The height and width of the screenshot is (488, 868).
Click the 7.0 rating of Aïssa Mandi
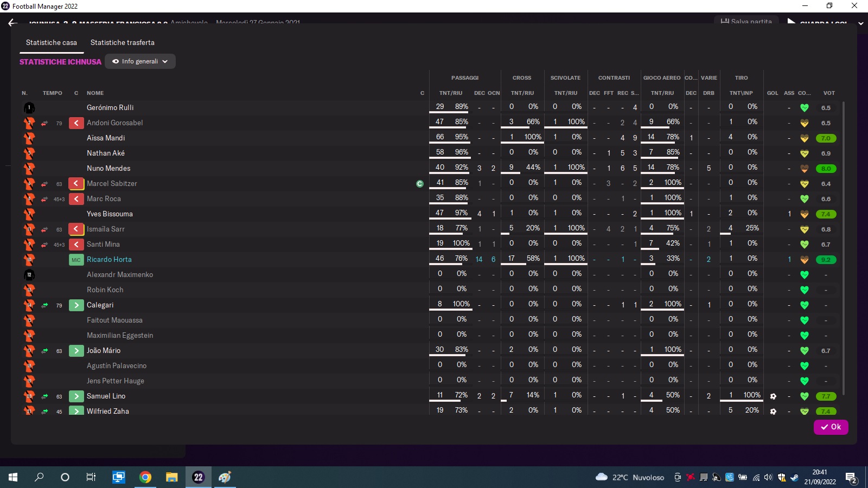[826, 138]
